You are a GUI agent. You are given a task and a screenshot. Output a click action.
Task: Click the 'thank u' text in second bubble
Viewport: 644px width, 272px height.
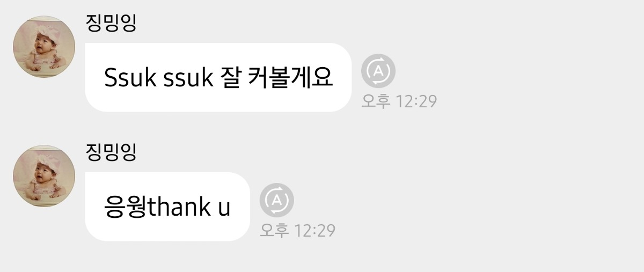[x=189, y=208]
